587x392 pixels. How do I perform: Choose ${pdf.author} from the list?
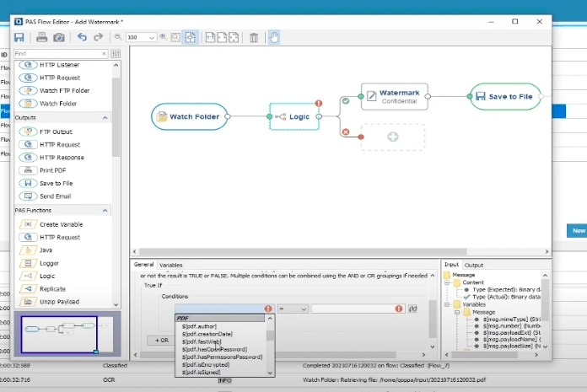(199, 326)
